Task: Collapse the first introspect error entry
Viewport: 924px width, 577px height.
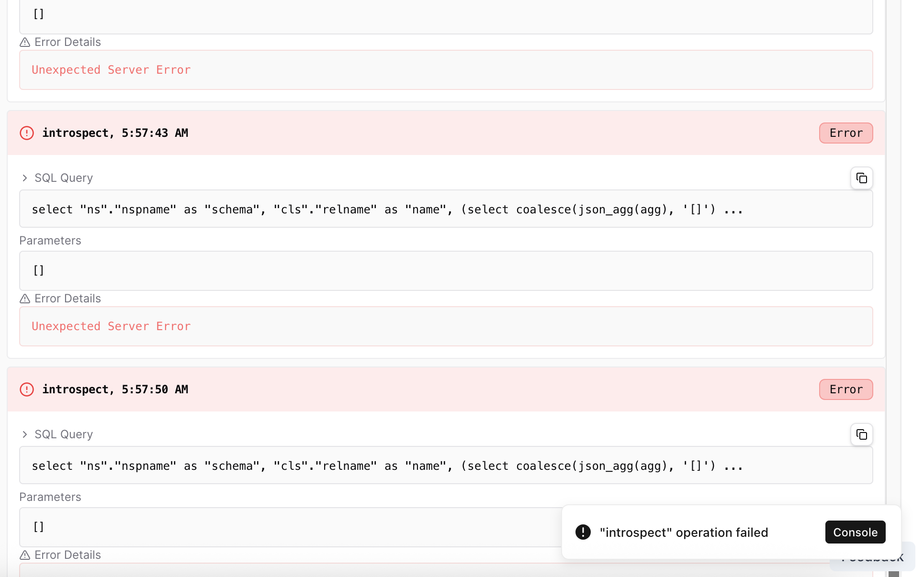Action: (x=115, y=133)
